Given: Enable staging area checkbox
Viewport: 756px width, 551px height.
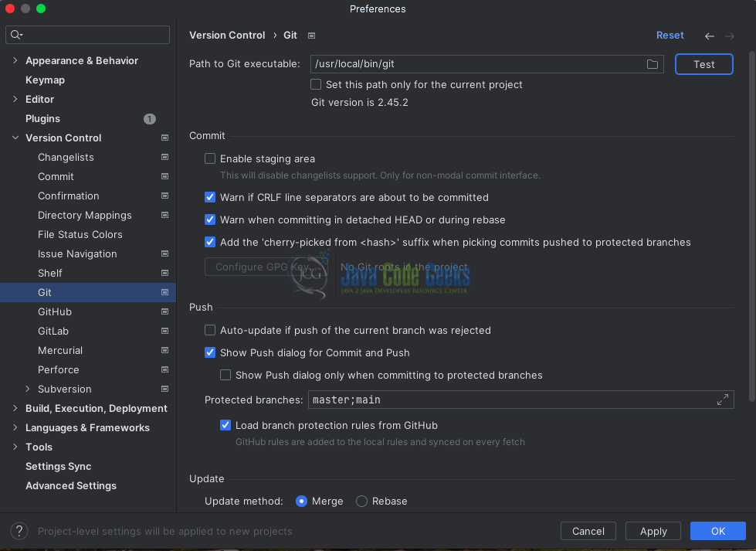Looking at the screenshot, I should tap(210, 158).
